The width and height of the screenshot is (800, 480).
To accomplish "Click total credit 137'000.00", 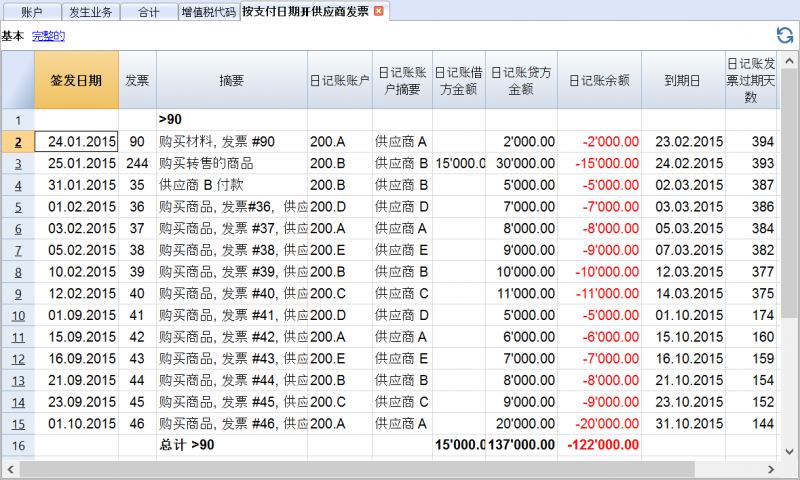I will click(x=521, y=445).
